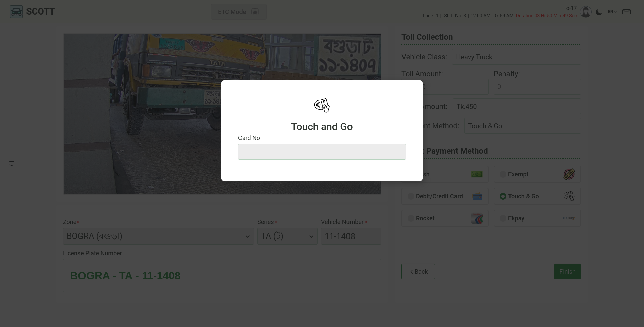Screen dimensions: 644x327
Task: Click the monitor icon on left edge
Action: [12, 163]
